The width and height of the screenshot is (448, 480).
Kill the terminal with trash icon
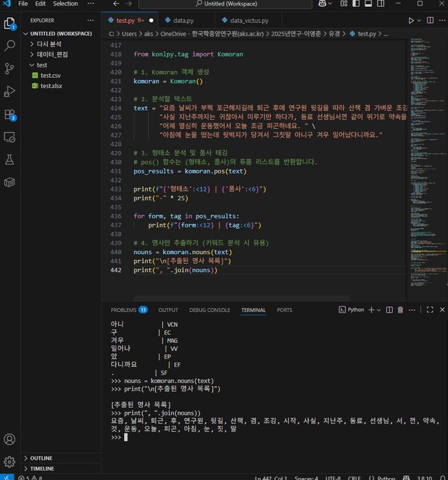[400, 310]
